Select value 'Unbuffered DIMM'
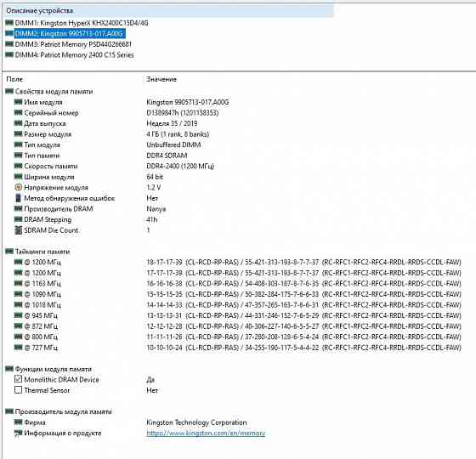Viewport: 476px width, 459px height. (x=173, y=144)
